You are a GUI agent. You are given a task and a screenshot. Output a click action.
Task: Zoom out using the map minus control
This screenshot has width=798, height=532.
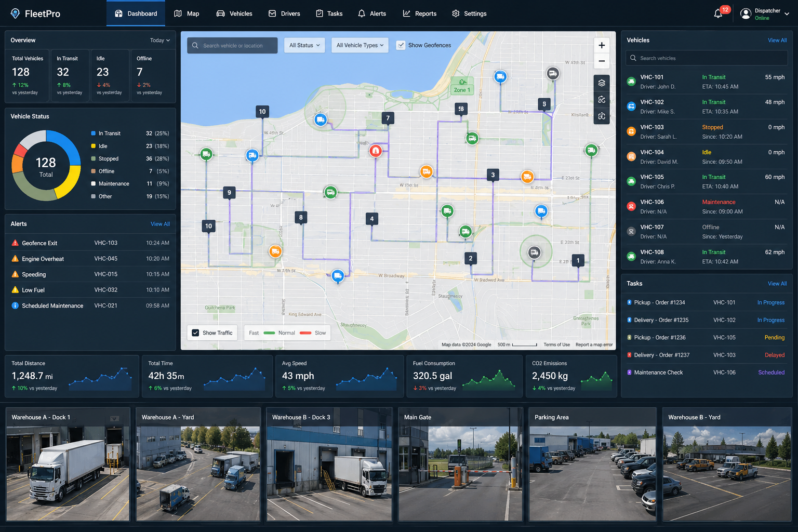[601, 61]
